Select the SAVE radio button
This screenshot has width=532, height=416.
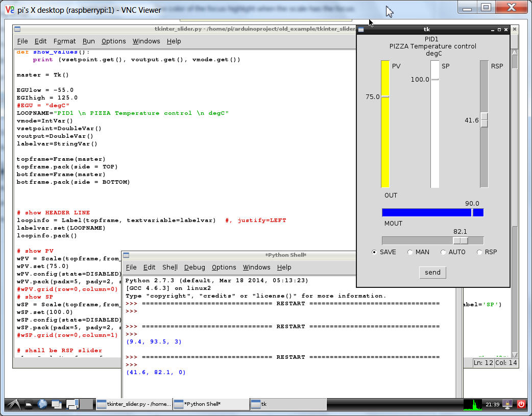click(374, 252)
